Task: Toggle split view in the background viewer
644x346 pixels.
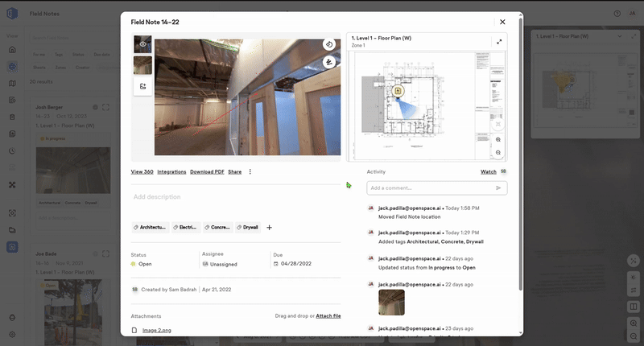Action: coord(634,307)
